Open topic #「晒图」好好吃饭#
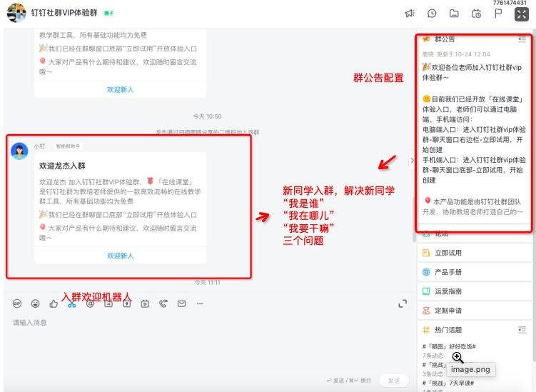 click(x=449, y=346)
